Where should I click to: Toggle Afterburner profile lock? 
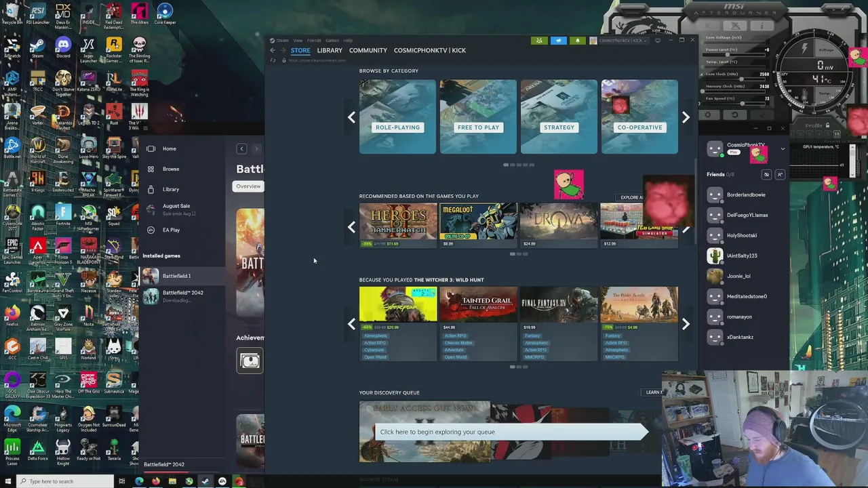827,125
